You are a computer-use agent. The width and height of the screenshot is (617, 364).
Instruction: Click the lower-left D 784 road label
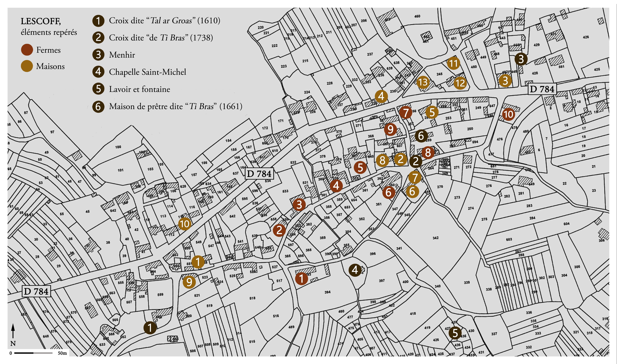pos(36,291)
